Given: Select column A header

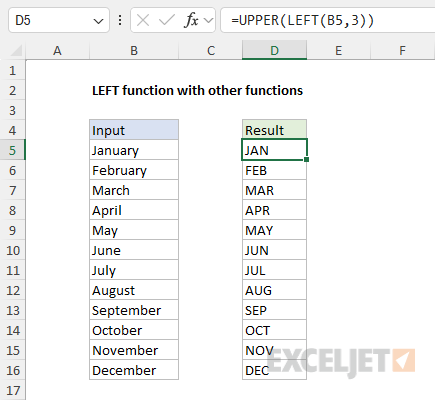Looking at the screenshot, I should [57, 51].
